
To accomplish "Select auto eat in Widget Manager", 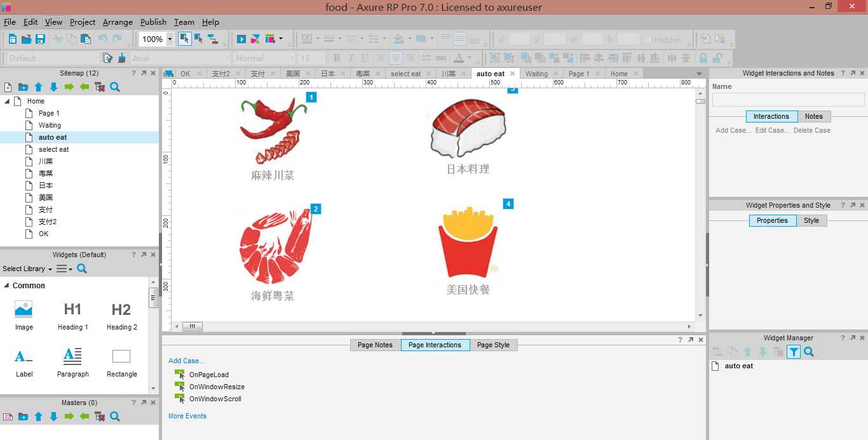I will [739, 366].
